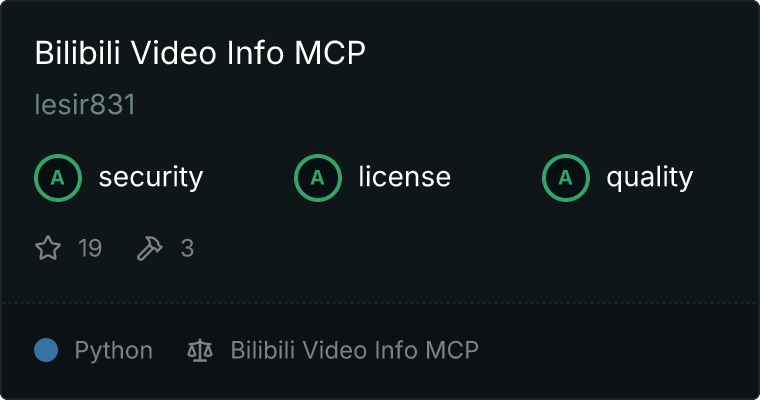This screenshot has width=760, height=400.
Task: Click the hammer tools icon
Action: (x=149, y=248)
